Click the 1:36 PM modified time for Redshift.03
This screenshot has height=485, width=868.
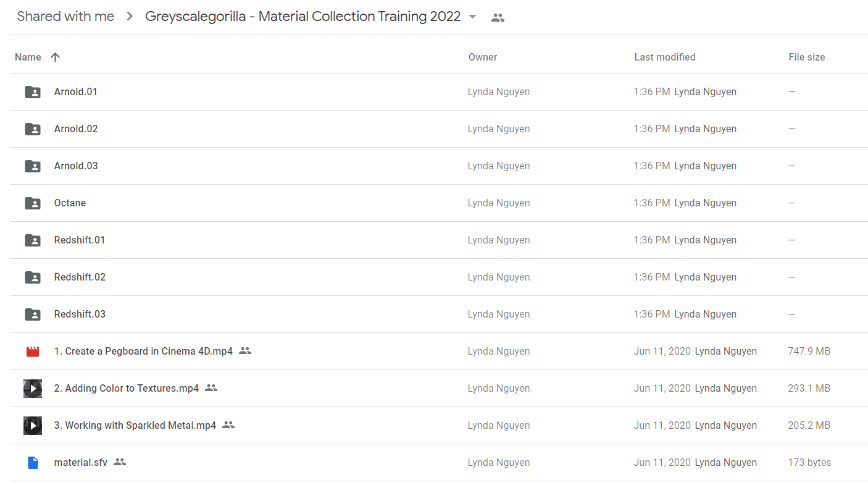tap(652, 314)
